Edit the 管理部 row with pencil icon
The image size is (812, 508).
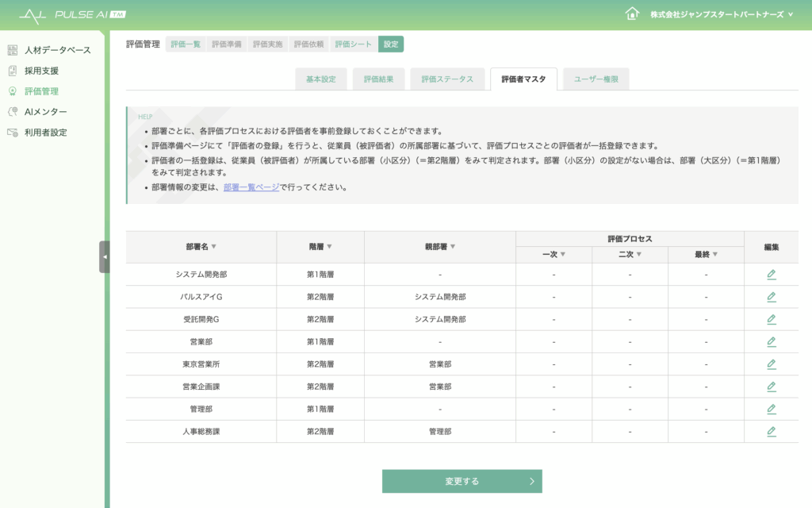pos(771,409)
